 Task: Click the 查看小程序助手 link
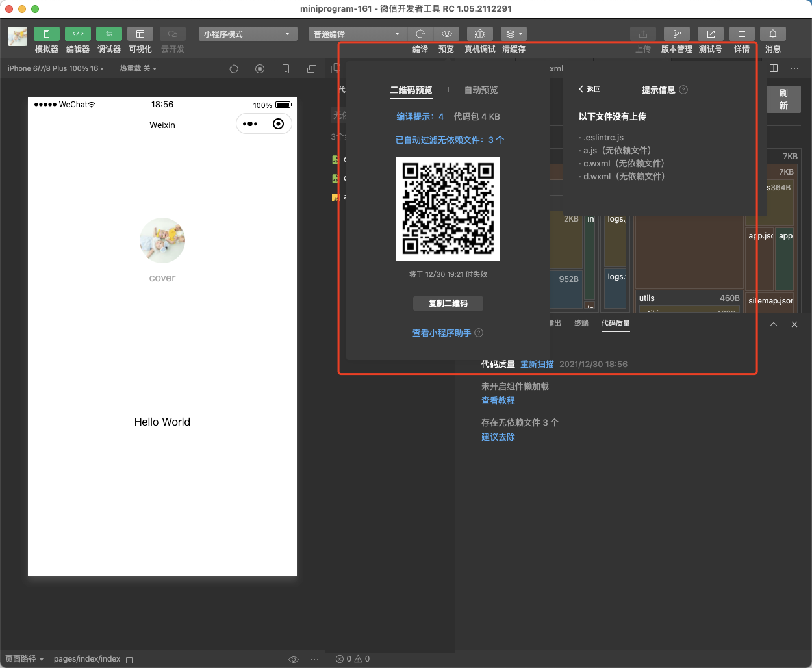[x=442, y=333]
